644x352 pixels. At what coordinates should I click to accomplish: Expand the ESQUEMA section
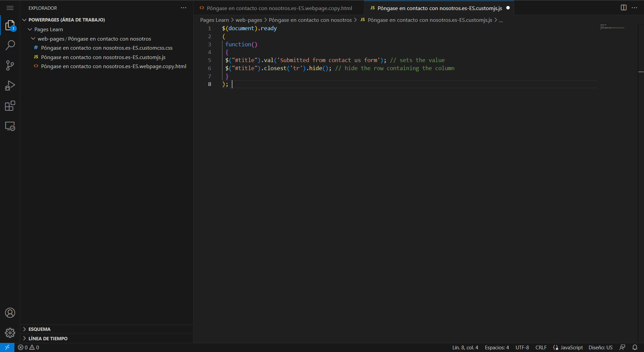(39, 329)
